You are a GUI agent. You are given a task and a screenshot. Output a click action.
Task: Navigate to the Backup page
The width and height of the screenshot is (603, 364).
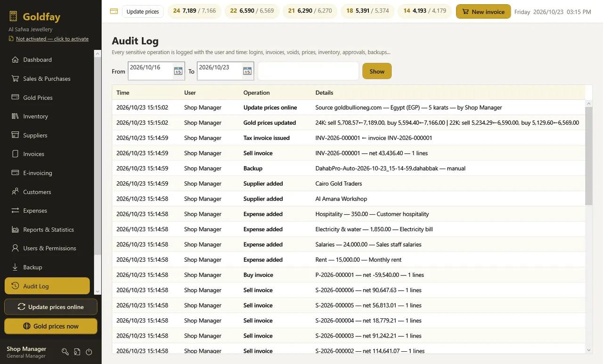pyautogui.click(x=47, y=267)
